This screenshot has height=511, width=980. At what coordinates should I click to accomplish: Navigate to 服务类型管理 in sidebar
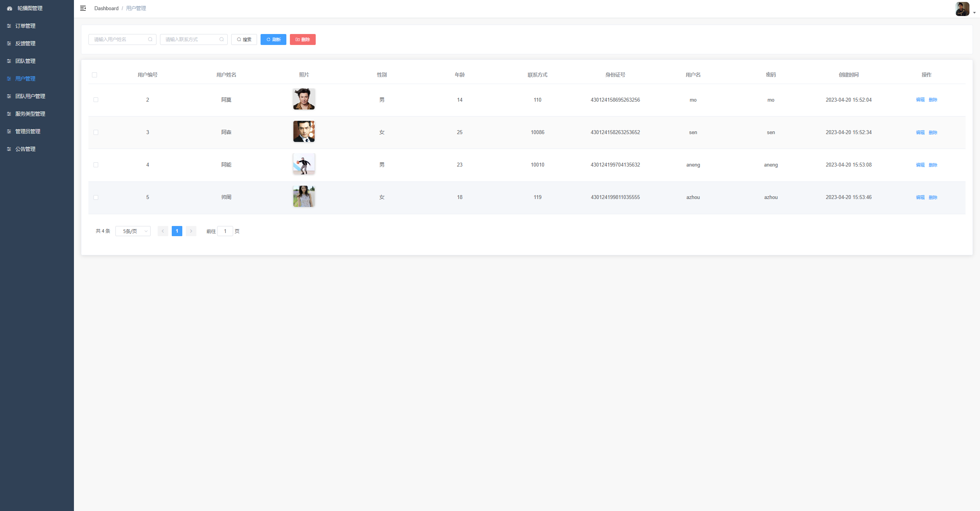[30, 114]
